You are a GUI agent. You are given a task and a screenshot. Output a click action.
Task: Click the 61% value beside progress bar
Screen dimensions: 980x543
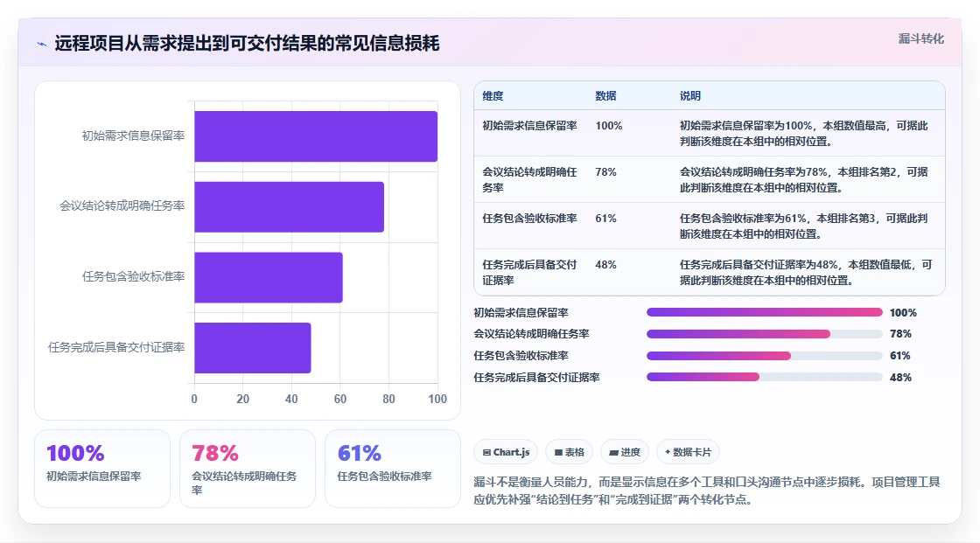(900, 356)
